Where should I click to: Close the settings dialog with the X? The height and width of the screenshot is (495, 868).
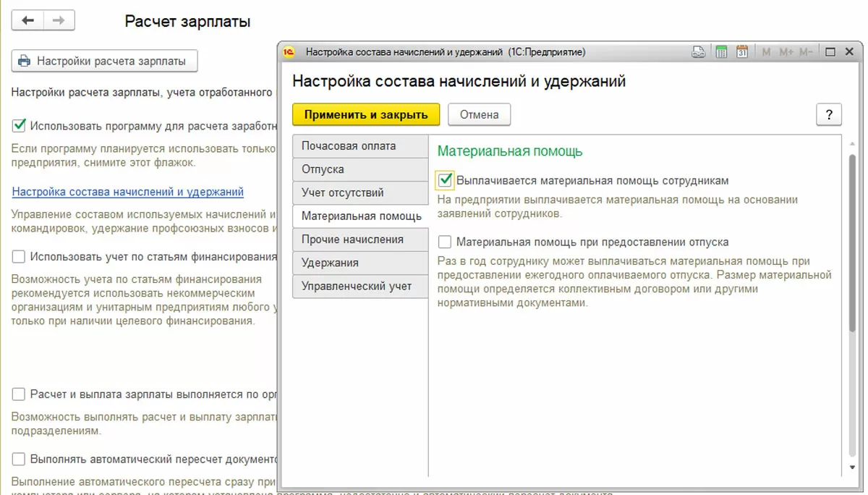(850, 51)
